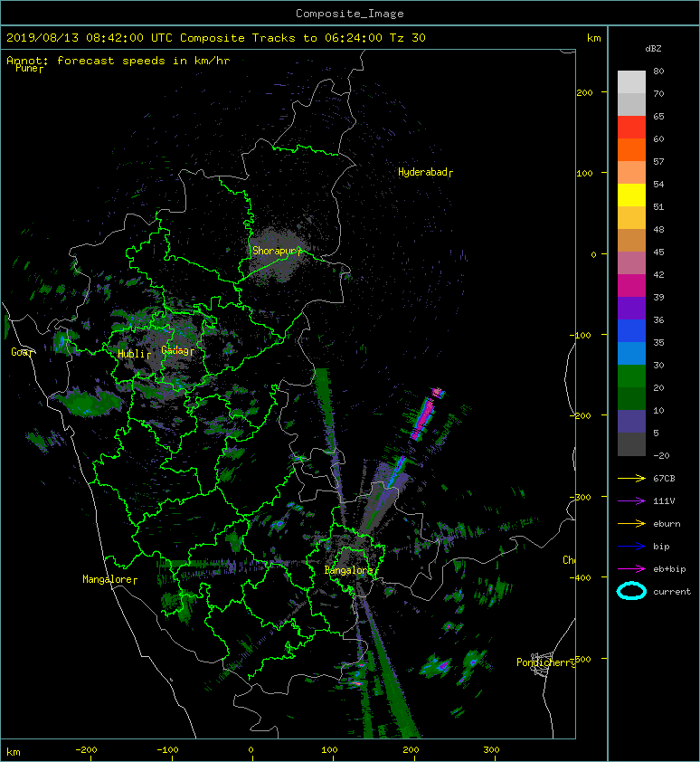Click the current legend label
The height and width of the screenshot is (762, 700).
click(x=672, y=592)
